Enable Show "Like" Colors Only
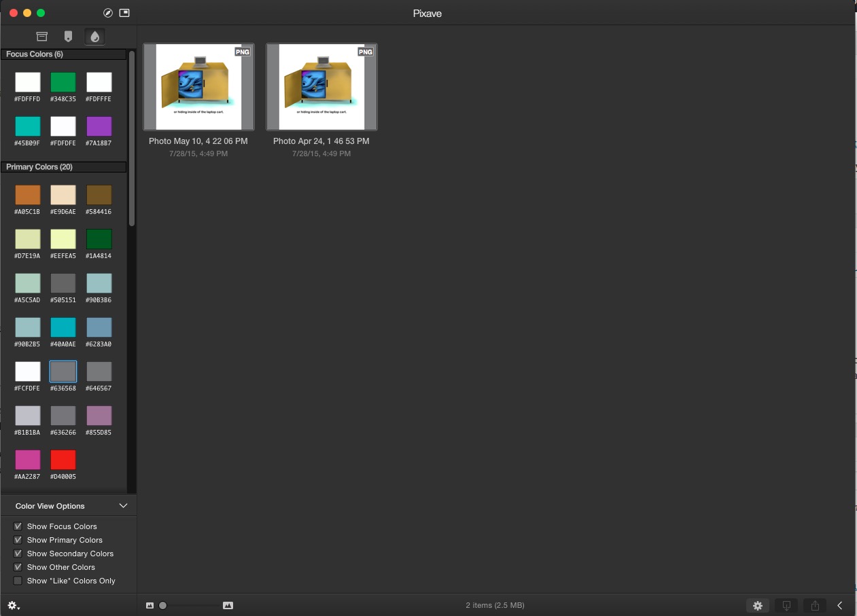 tap(18, 581)
